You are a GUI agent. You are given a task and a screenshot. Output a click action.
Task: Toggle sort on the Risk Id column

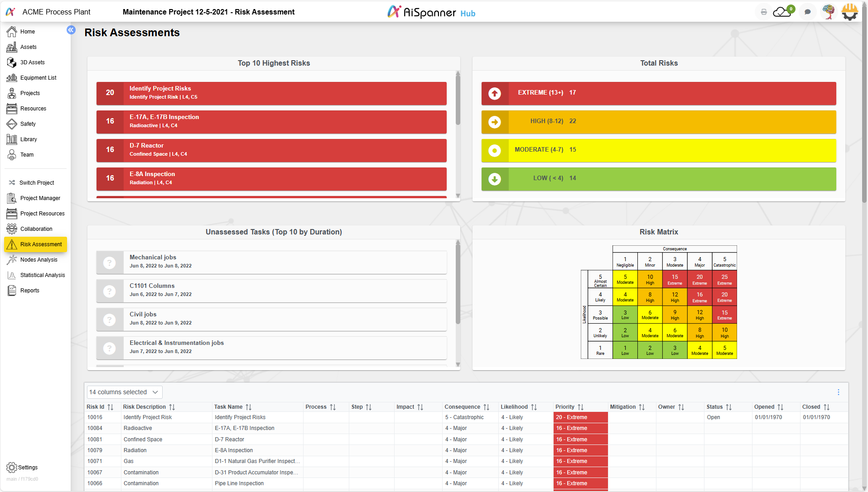[110, 407]
